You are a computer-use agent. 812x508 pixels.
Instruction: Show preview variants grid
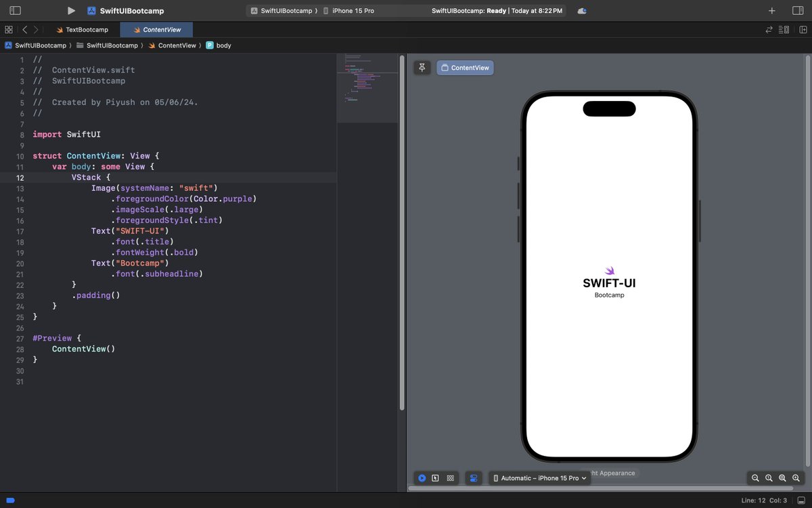[450, 478]
